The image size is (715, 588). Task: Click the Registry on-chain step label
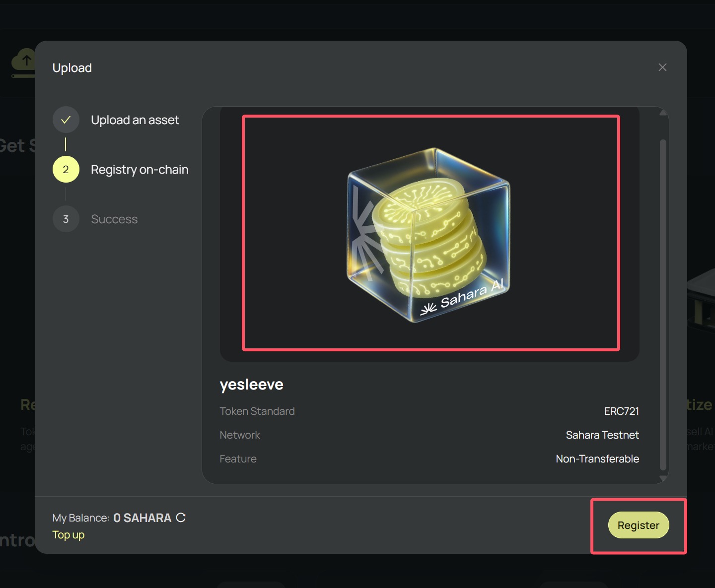(x=140, y=170)
